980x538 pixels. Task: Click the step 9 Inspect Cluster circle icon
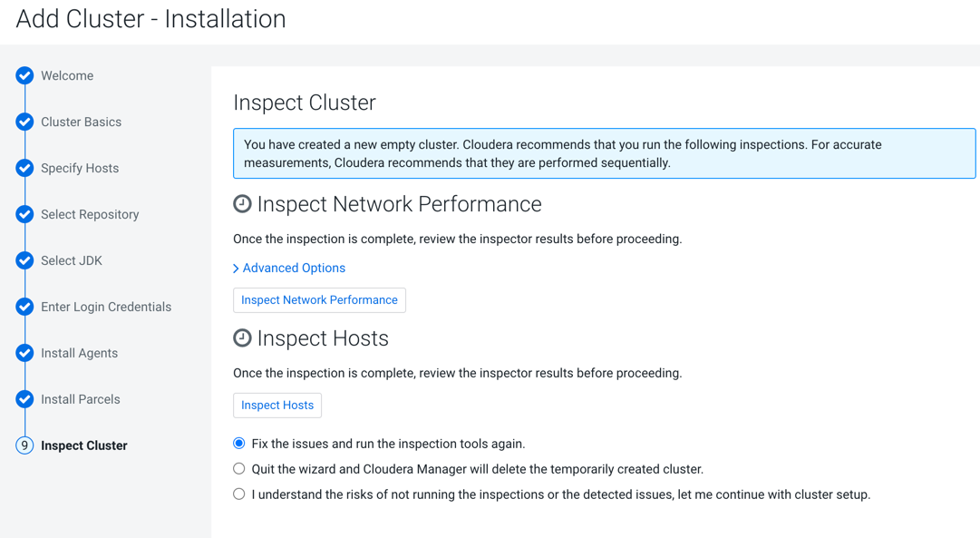coord(24,445)
